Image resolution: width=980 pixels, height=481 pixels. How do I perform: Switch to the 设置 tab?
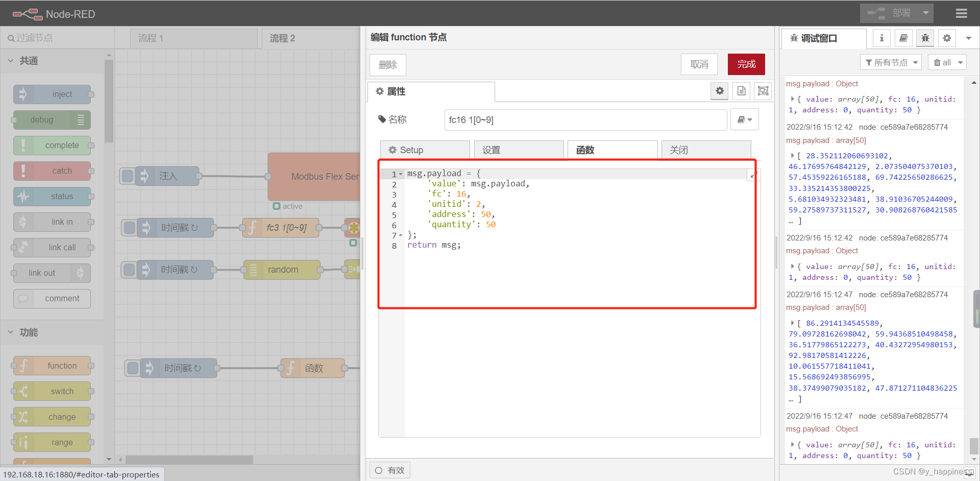[x=519, y=150]
